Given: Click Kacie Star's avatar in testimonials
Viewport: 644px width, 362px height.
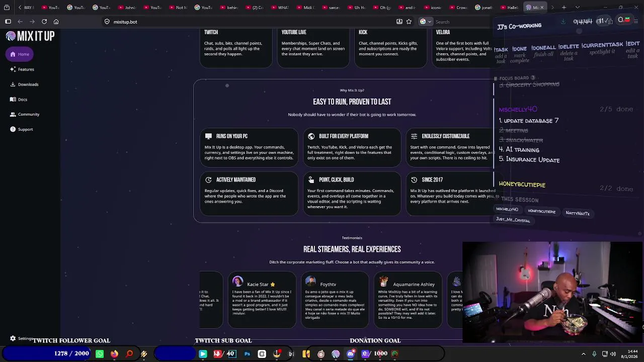Looking at the screenshot, I should click(x=238, y=282).
